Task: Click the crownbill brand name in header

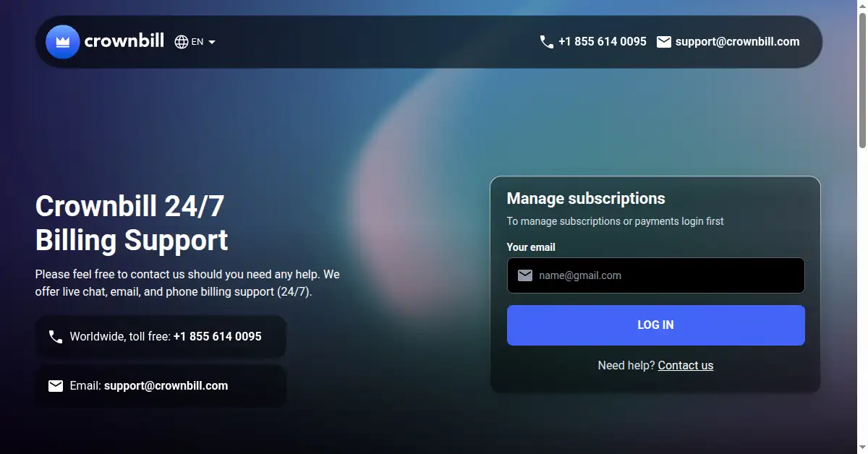Action: tap(124, 41)
